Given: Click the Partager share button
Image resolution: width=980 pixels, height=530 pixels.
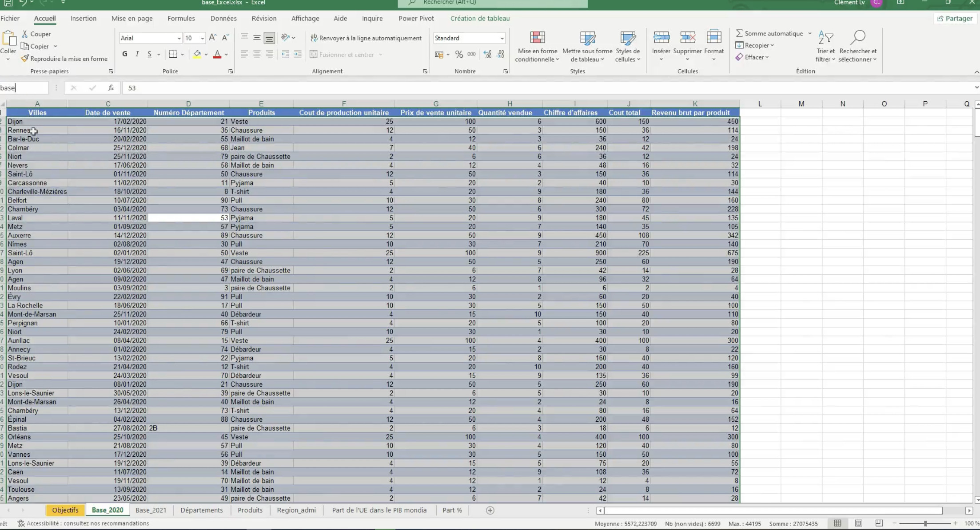Looking at the screenshot, I should [x=955, y=18].
